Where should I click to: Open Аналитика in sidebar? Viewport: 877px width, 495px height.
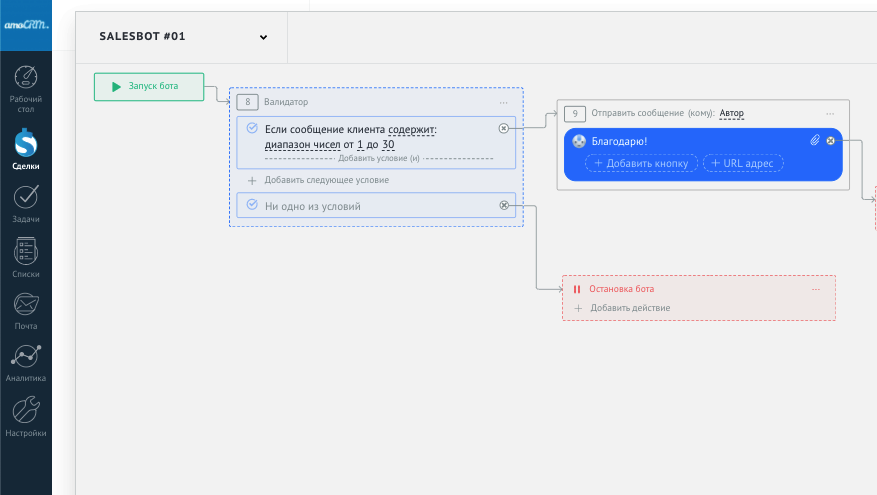26,364
